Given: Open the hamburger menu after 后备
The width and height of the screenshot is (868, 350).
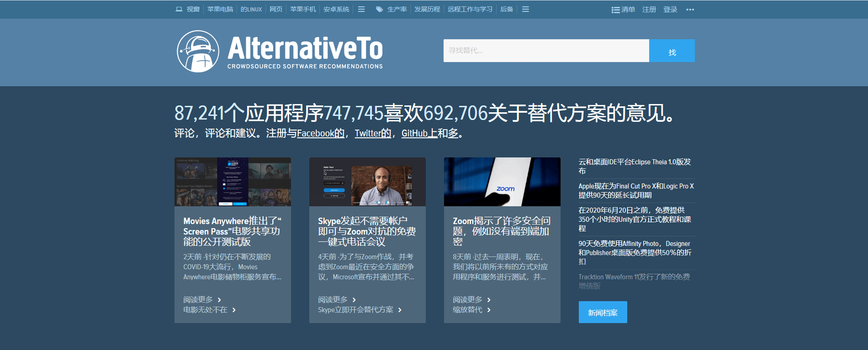Looking at the screenshot, I should pos(525,9).
